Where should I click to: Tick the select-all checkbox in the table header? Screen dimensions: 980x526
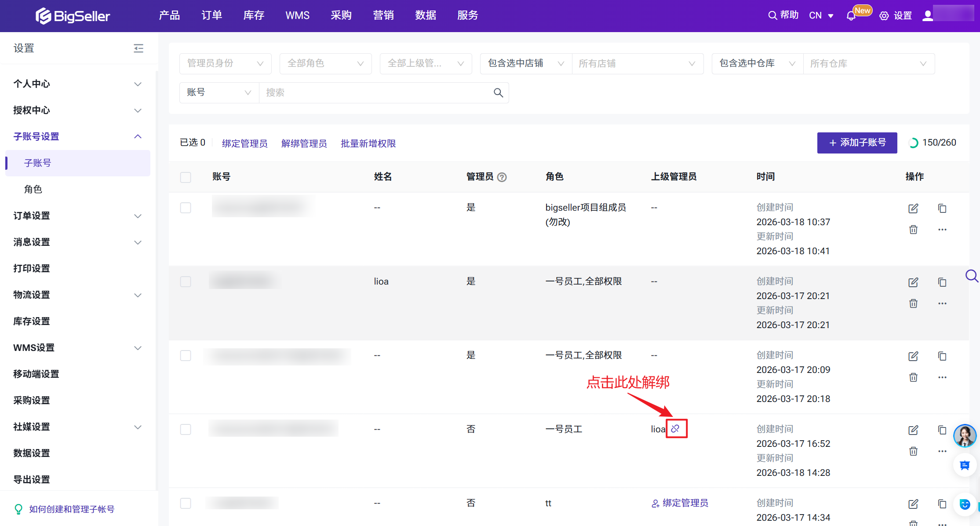[x=186, y=177]
